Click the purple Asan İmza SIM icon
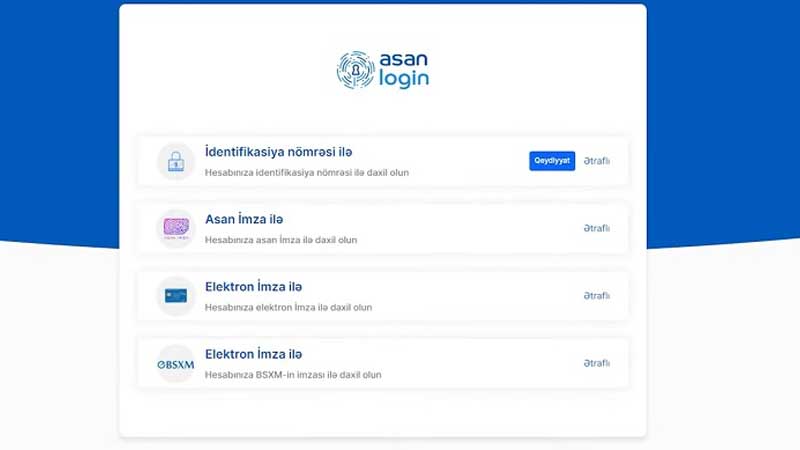Screen dimensions: 800x450 click(x=176, y=229)
